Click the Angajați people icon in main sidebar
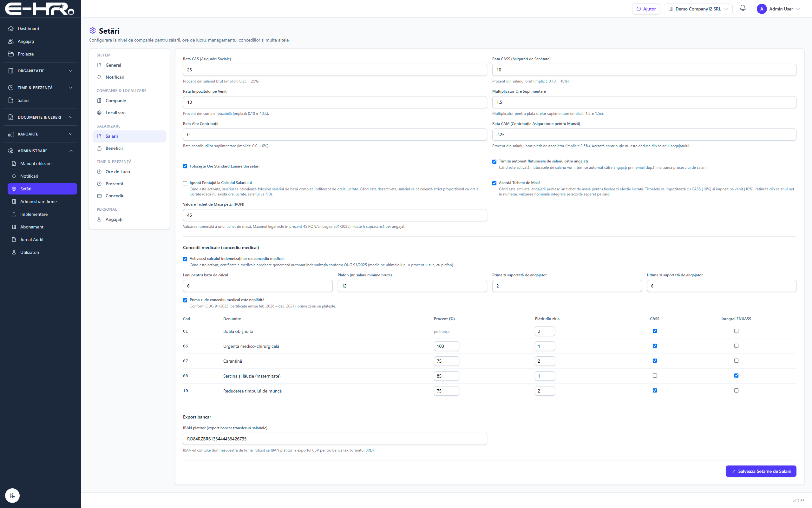 (11, 41)
